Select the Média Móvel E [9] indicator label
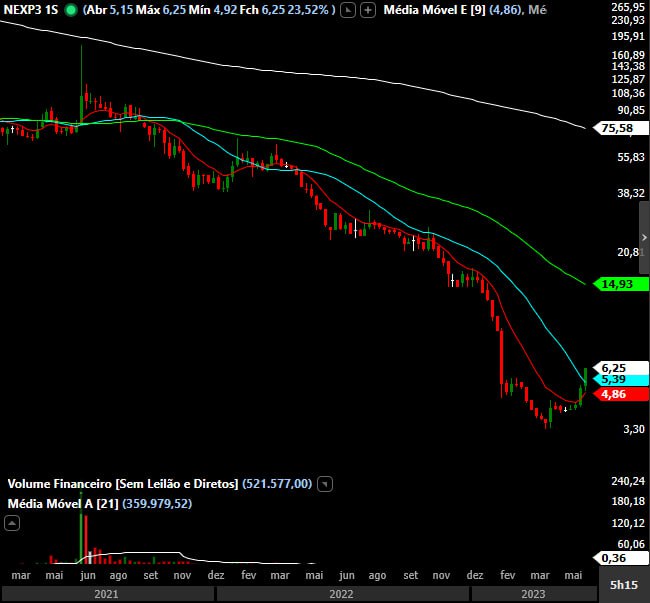The image size is (650, 603). tap(434, 10)
